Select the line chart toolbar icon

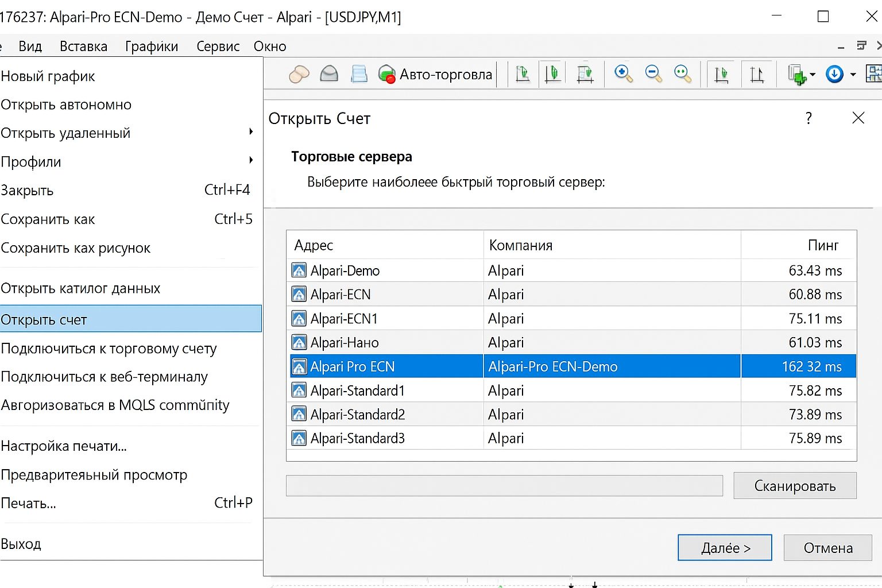pos(585,74)
